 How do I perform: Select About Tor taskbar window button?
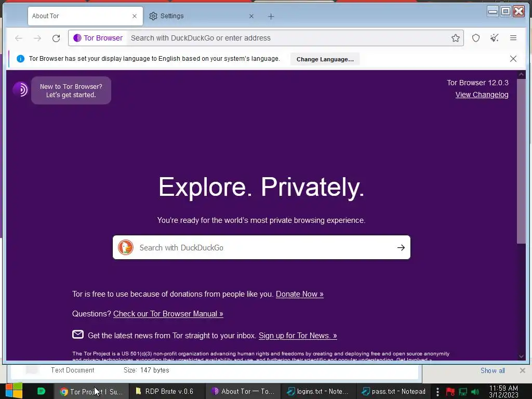coord(243,392)
